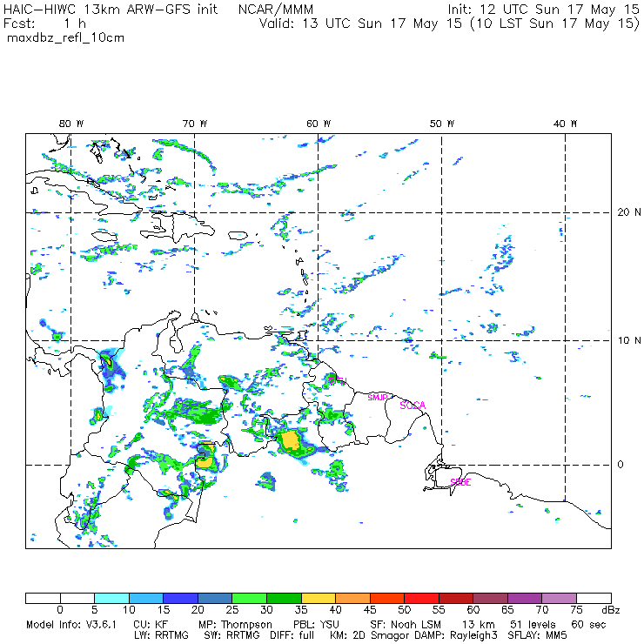This screenshot has height=644, width=644.
Task: Click the '80 W' longitude label
Action: pyautogui.click(x=71, y=124)
